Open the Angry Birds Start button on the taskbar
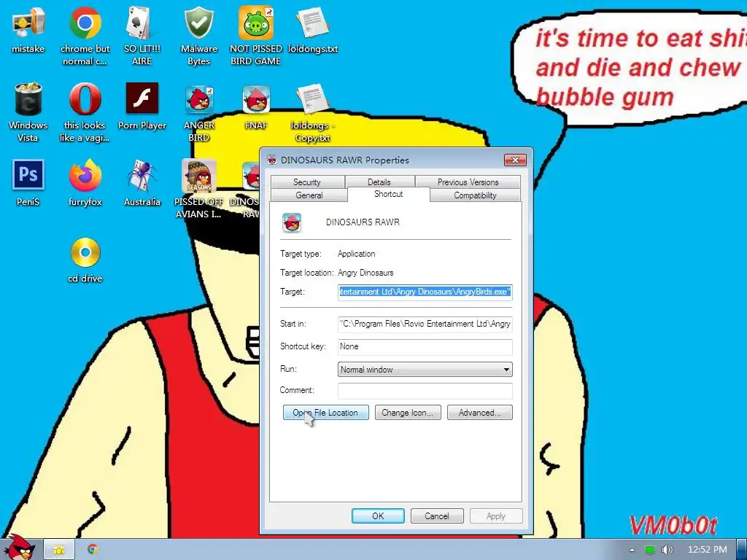This screenshot has height=560, width=747. (x=20, y=548)
